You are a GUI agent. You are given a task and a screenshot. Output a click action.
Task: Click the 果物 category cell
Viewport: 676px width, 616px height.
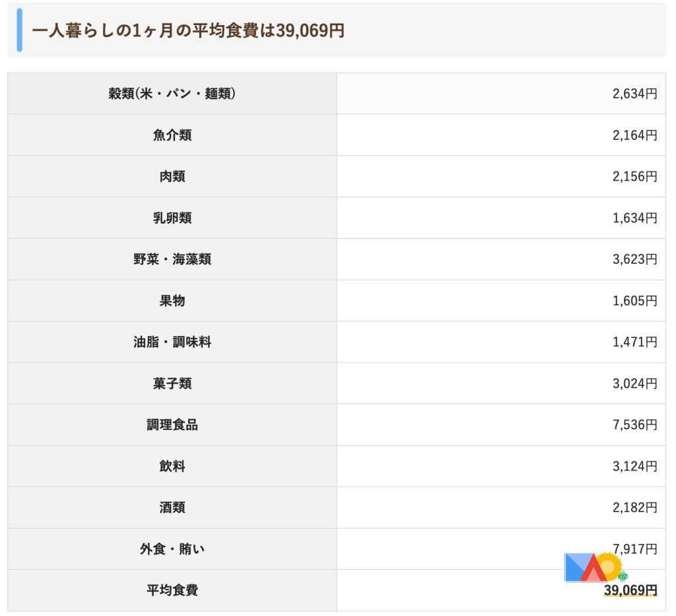coord(172,301)
